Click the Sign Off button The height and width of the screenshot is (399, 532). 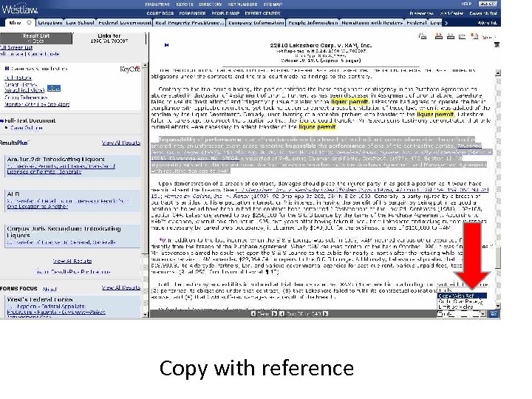488,4
